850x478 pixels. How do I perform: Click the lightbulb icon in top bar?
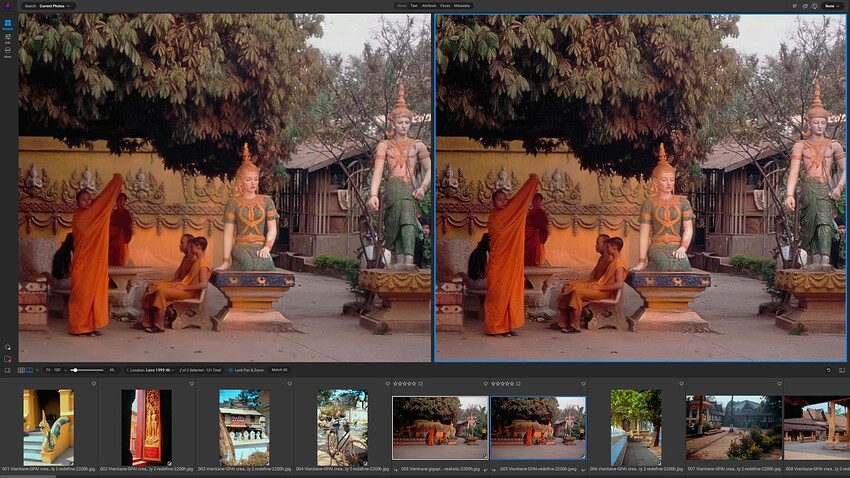814,6
